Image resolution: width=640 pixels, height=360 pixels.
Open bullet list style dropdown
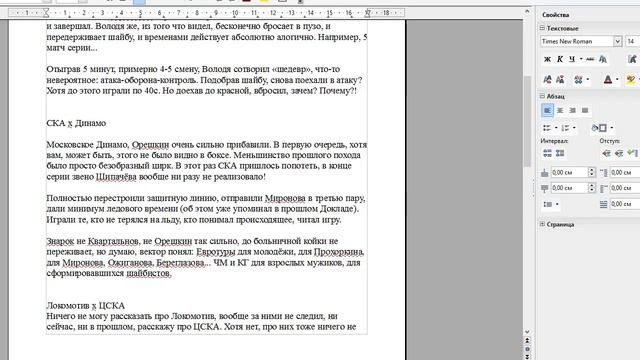click(556, 128)
